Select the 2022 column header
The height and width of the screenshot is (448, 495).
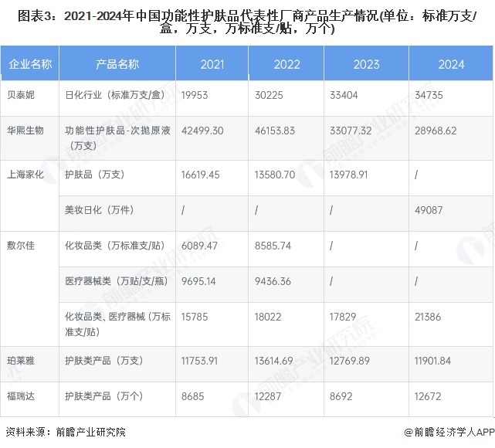click(286, 64)
